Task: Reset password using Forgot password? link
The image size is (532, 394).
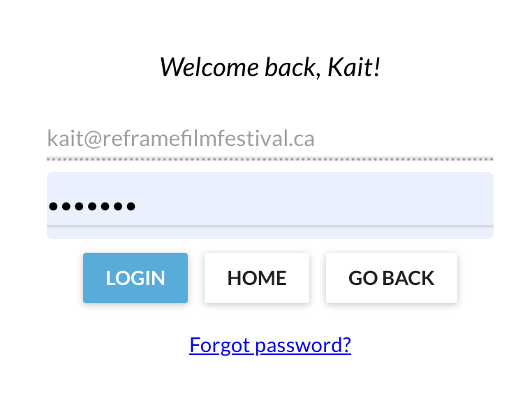Action: point(269,345)
